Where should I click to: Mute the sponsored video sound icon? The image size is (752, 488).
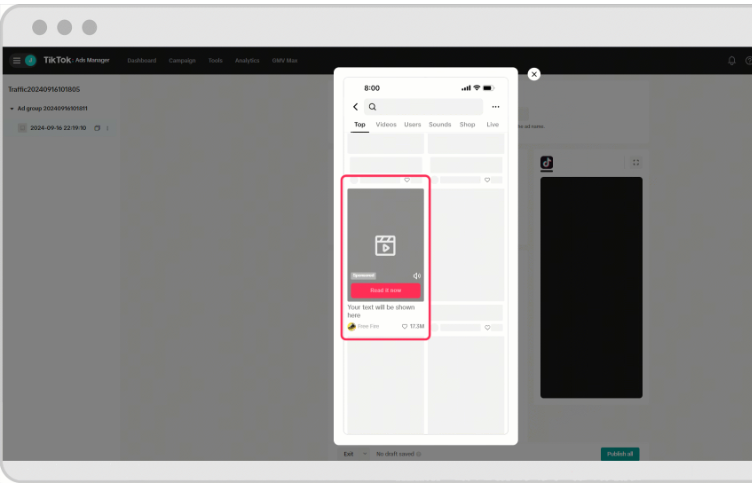coord(417,276)
